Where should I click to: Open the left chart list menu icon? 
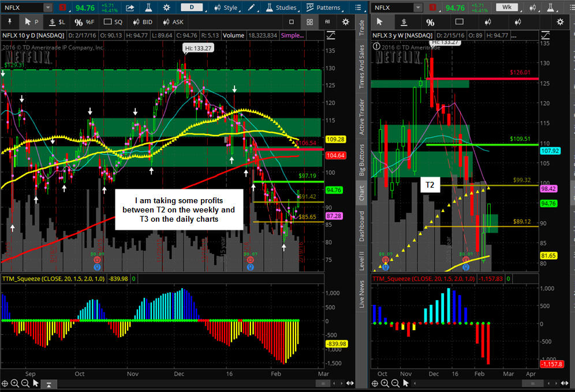pyautogui.click(x=359, y=8)
